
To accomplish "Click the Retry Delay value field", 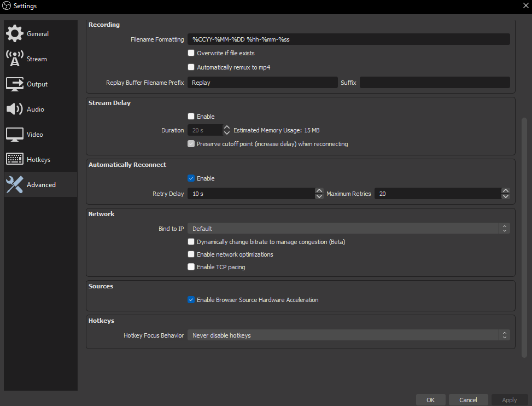I will click(251, 194).
